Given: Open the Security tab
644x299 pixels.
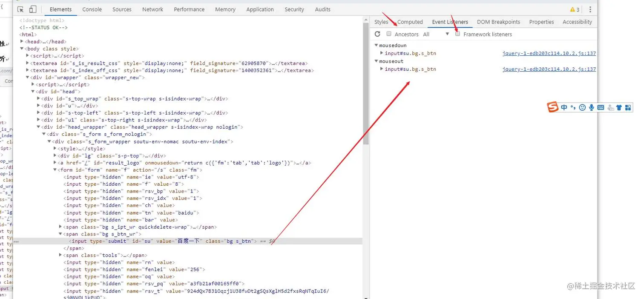Looking at the screenshot, I should tap(294, 9).
